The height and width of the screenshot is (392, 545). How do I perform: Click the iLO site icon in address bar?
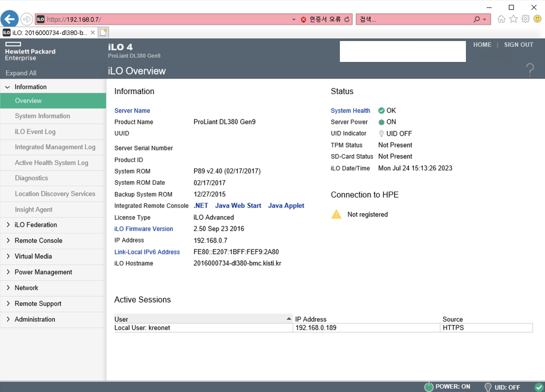click(41, 19)
